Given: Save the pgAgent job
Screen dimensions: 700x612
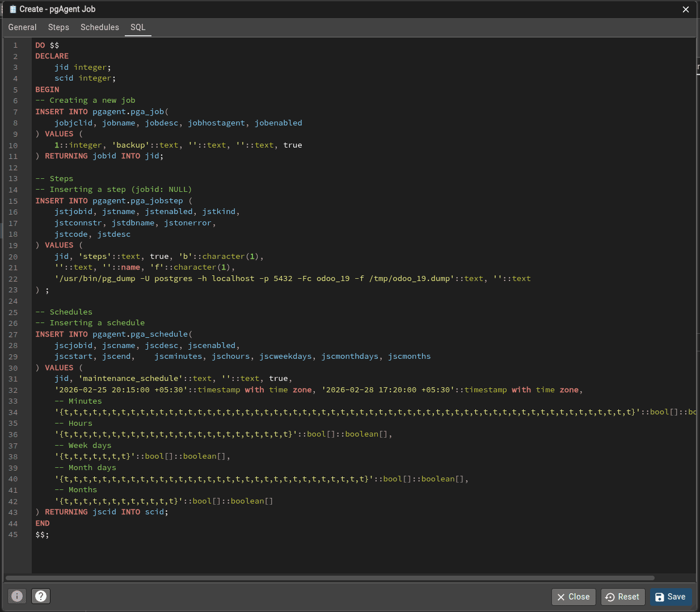Looking at the screenshot, I should pyautogui.click(x=670, y=597).
